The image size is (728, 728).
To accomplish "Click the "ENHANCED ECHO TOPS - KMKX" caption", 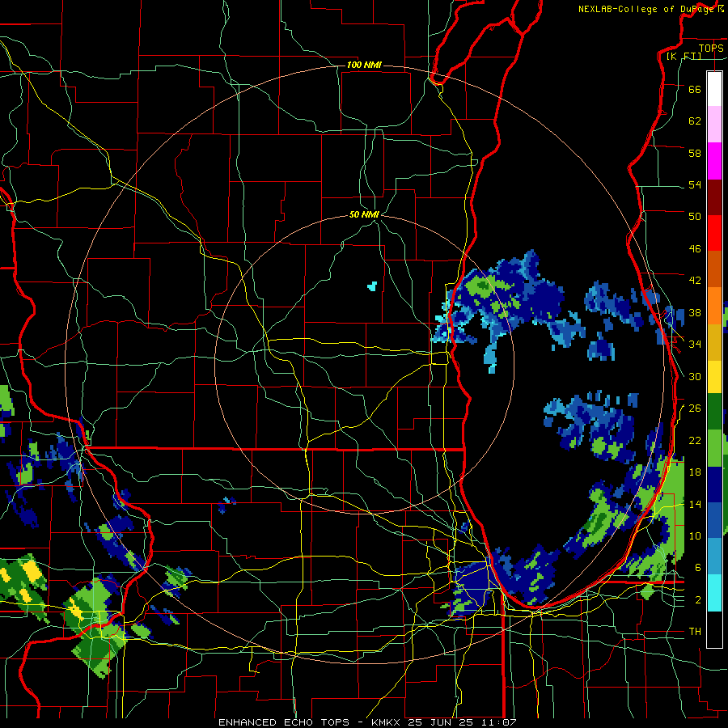I will (x=308, y=722).
